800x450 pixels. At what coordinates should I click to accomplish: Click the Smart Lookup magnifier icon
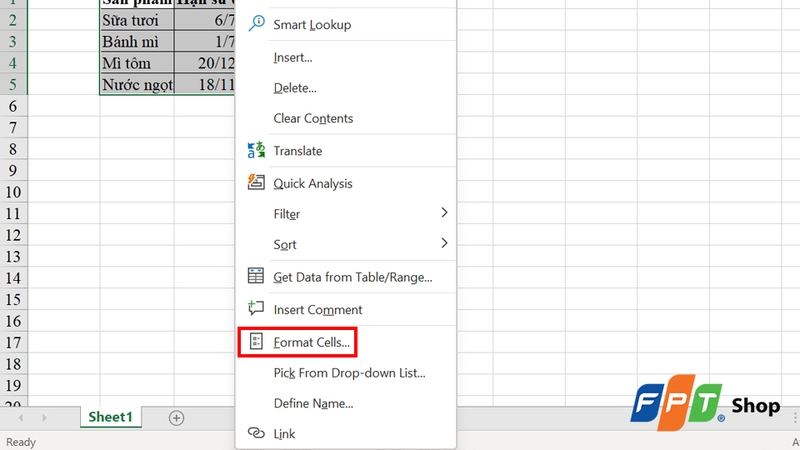coord(256,23)
